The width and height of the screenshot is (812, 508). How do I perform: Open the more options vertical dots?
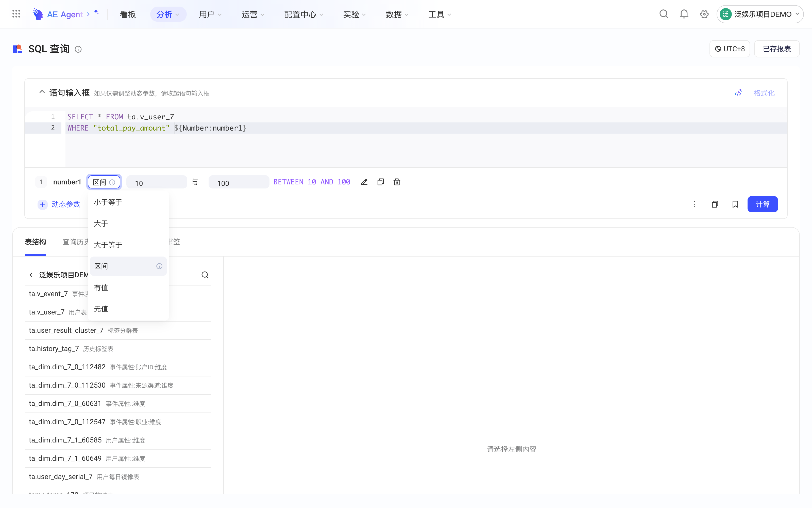(695, 204)
